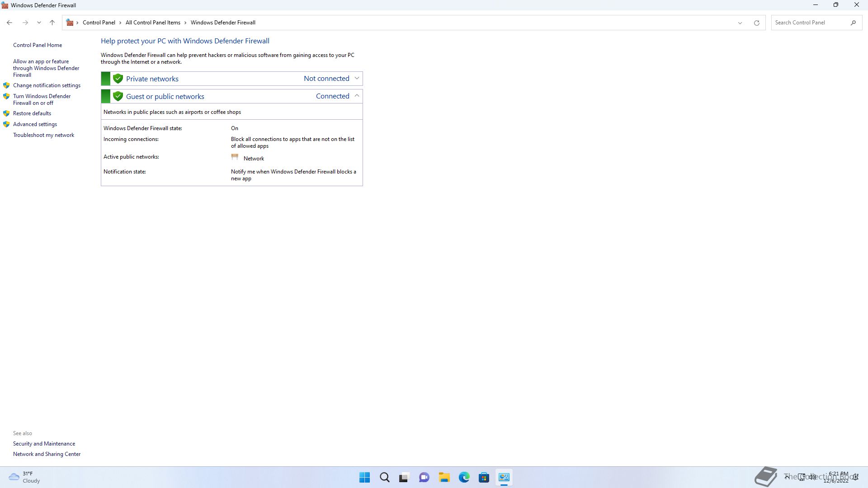
Task: Open the Advanced settings link
Action: point(35,124)
